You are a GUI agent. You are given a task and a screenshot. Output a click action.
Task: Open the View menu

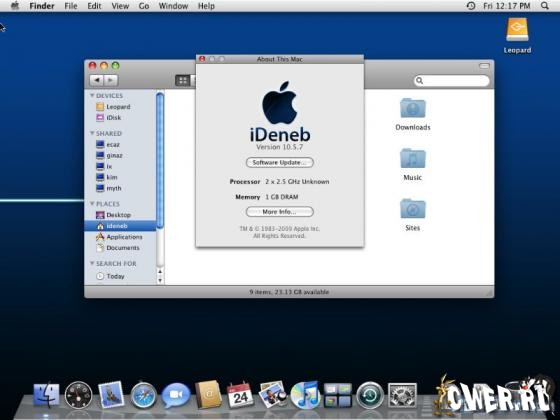tap(120, 6)
